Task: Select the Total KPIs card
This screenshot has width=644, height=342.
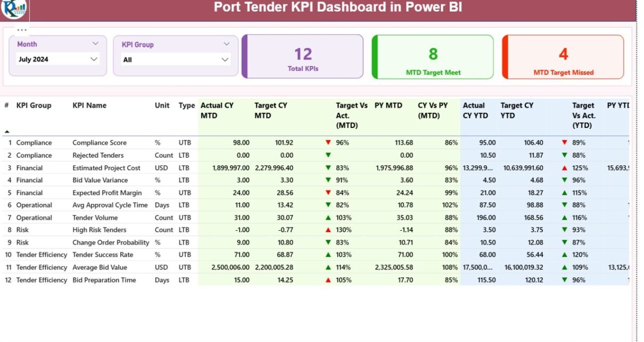Action: point(303,57)
